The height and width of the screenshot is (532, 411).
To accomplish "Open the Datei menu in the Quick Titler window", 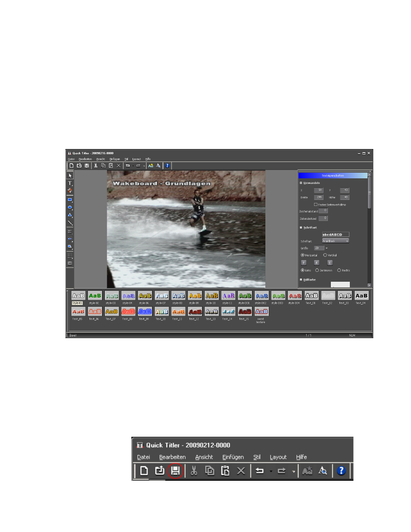I will [71, 159].
